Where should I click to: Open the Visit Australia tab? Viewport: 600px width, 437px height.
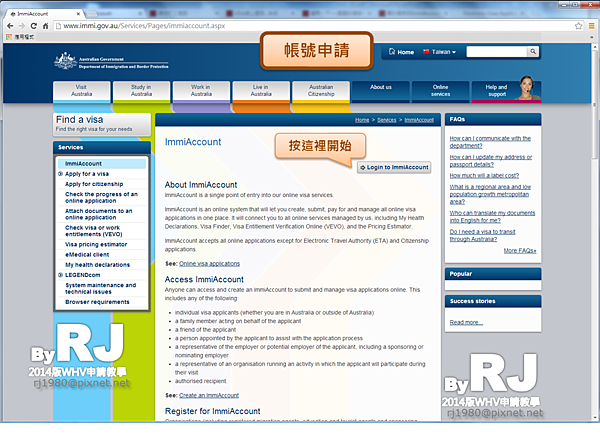tap(82, 91)
